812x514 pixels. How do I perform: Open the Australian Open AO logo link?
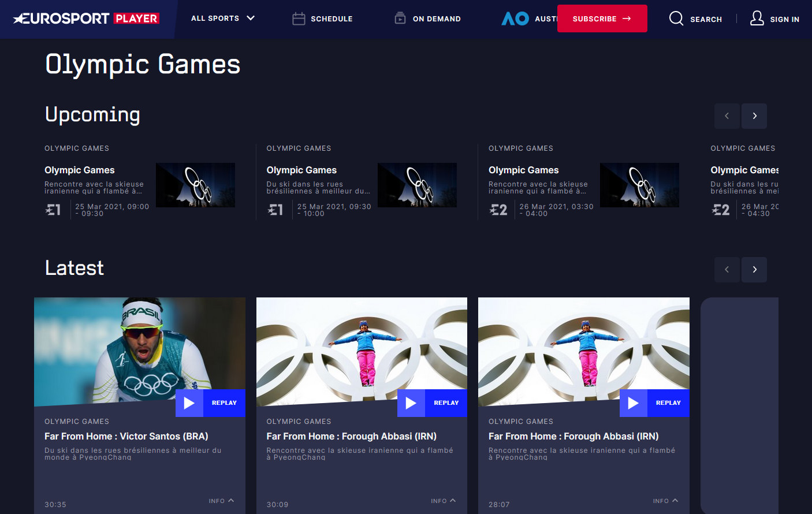[x=515, y=18]
